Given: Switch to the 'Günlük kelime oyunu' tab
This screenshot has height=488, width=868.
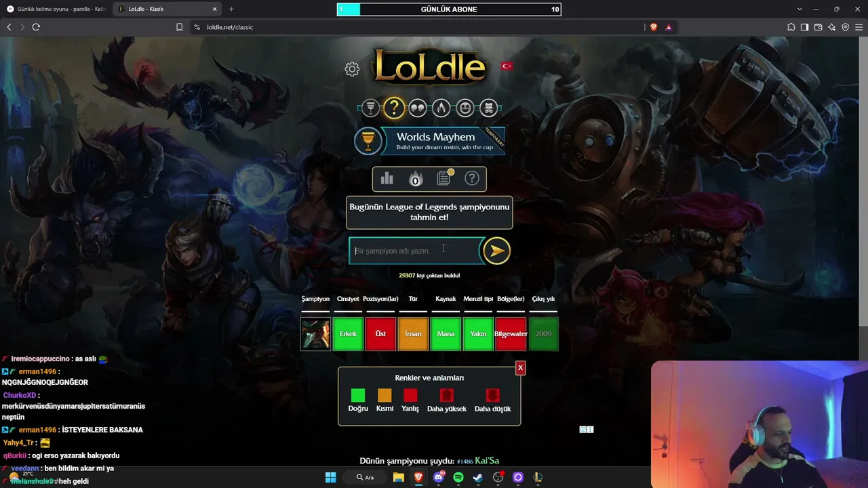Looking at the screenshot, I should pyautogui.click(x=56, y=9).
